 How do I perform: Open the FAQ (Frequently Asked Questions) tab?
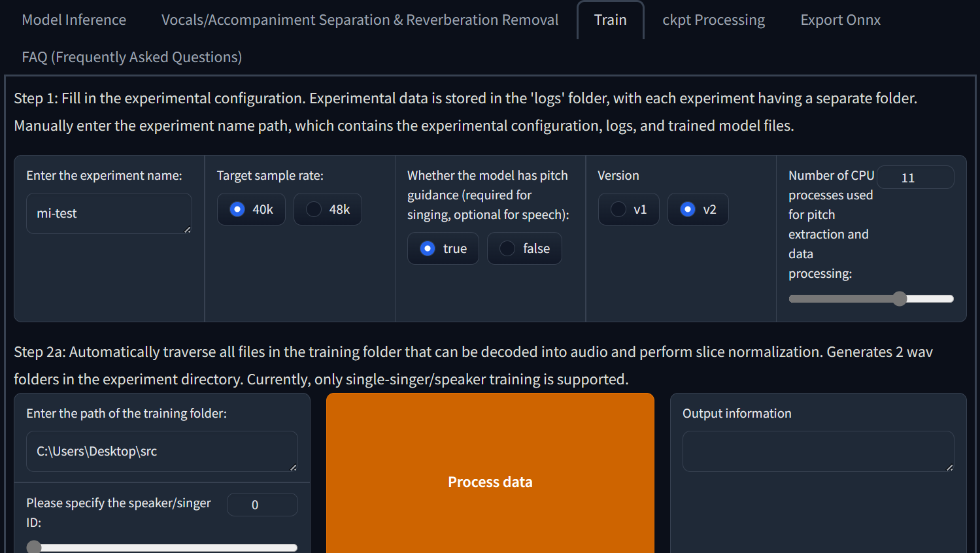(131, 57)
